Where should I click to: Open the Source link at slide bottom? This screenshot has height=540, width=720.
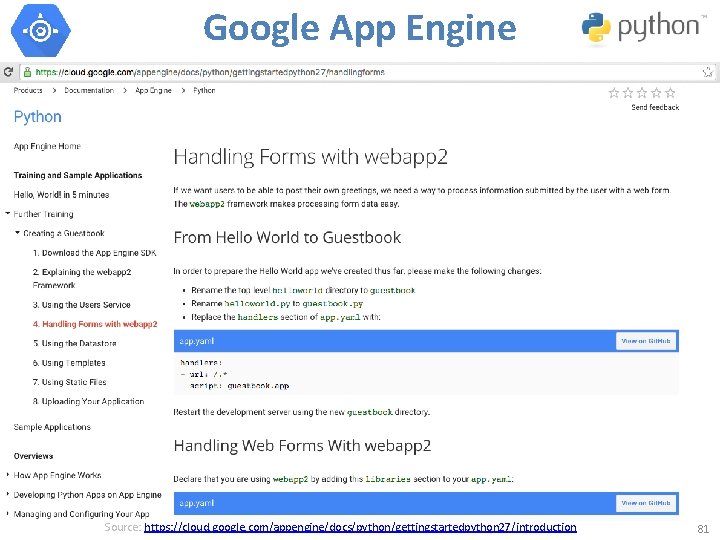point(360,527)
